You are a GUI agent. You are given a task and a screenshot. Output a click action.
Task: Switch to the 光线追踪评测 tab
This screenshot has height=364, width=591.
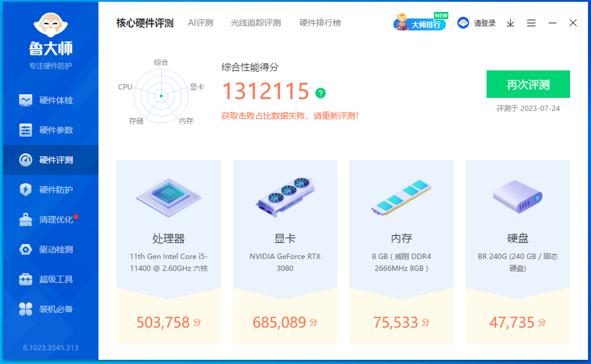pos(256,23)
